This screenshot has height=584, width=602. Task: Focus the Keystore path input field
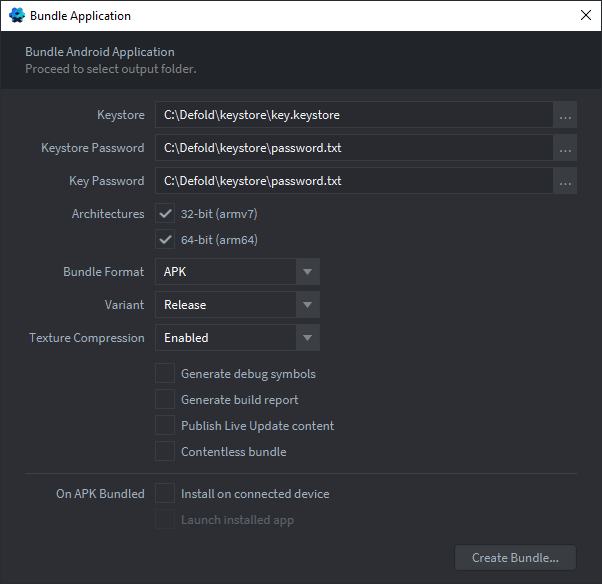[354, 115]
